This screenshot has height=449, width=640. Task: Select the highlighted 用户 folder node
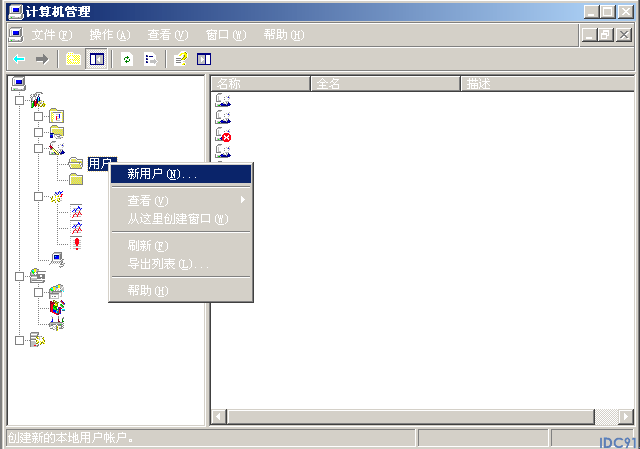click(x=100, y=164)
